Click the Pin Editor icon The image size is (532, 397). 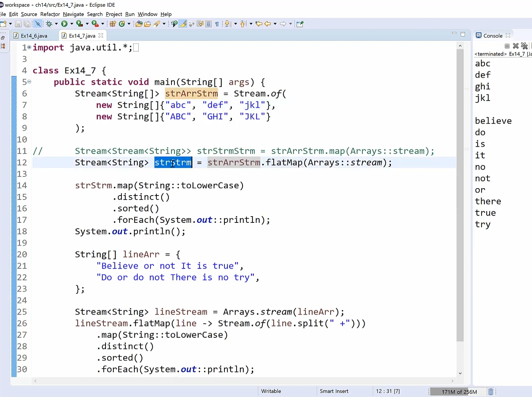pos(300,24)
